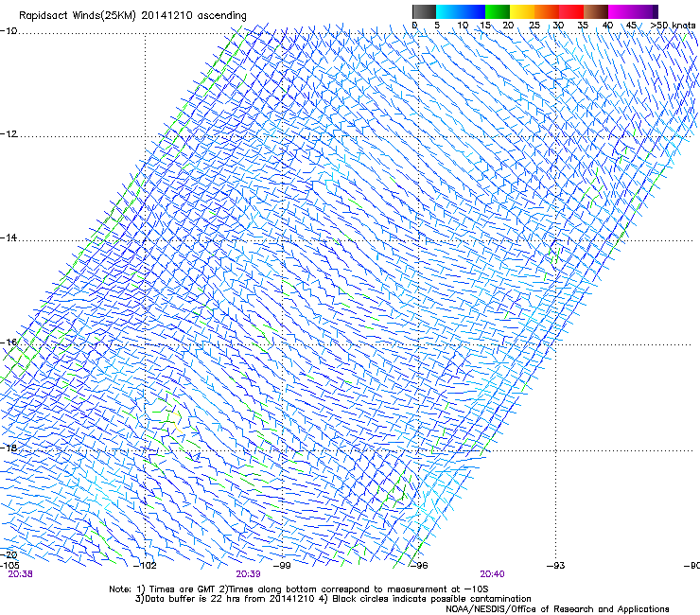
Task: Click the longitude label -99
Action: pos(282,566)
